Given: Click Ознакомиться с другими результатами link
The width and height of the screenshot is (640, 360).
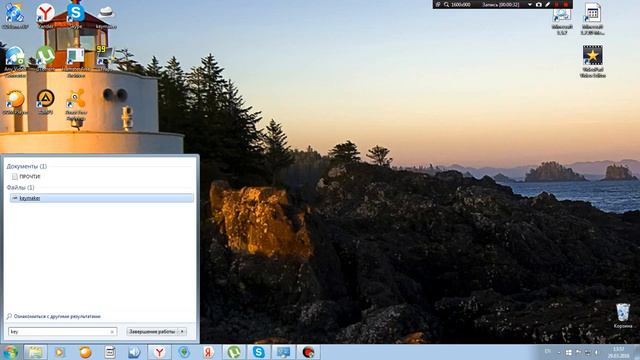Looking at the screenshot, I should point(57,316).
